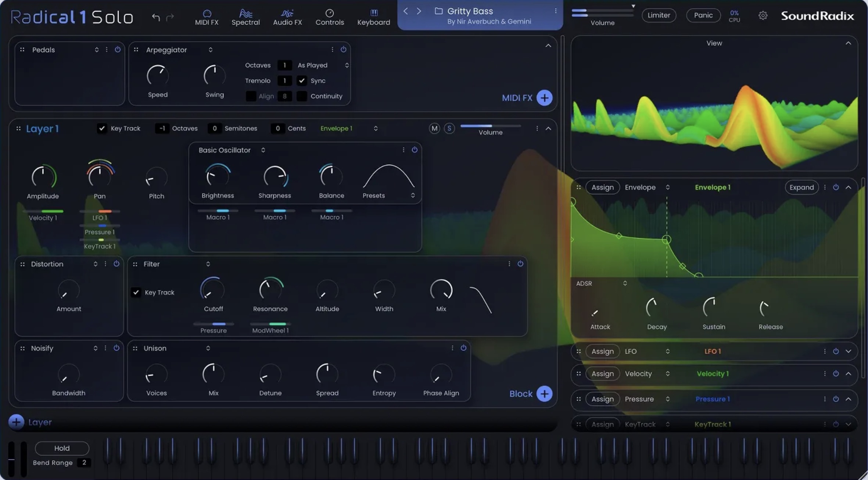Adjust the master Volume slider
This screenshot has width=868, height=480.
(602, 12)
